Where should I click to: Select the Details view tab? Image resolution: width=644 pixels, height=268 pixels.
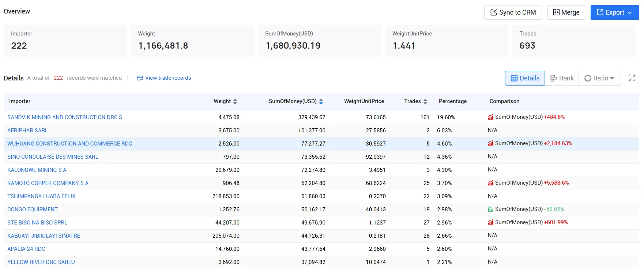525,78
